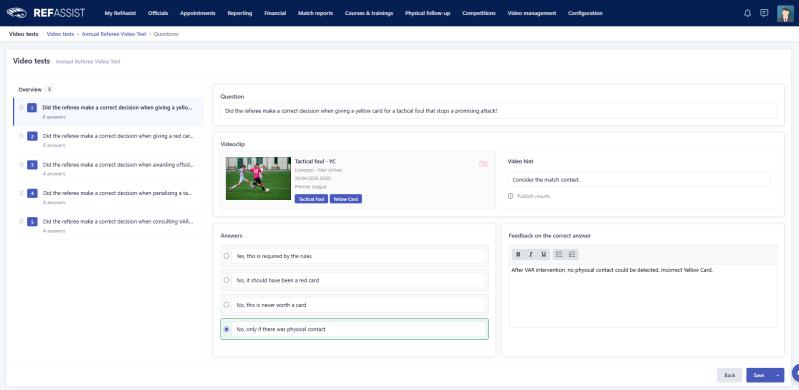Click into the feedback text area
Screen dimensions: 799x390
pyautogui.click(x=643, y=296)
